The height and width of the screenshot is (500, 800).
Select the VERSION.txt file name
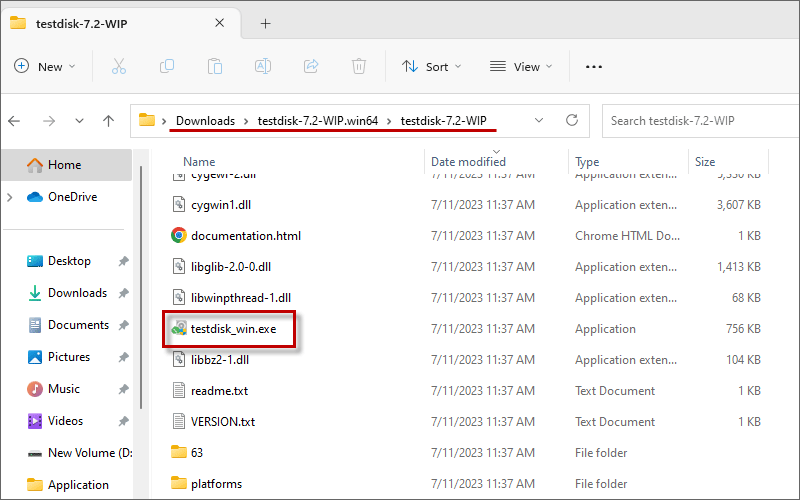pyautogui.click(x=223, y=422)
